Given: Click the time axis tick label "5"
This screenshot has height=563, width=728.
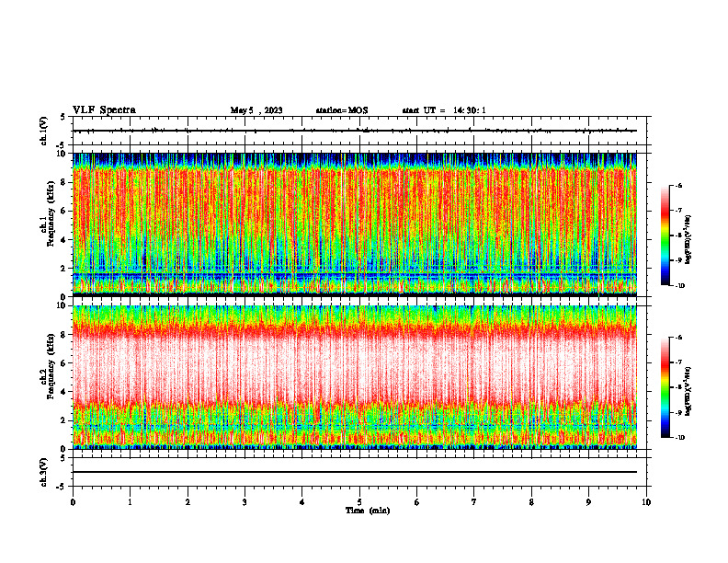Looking at the screenshot, I should point(359,502).
